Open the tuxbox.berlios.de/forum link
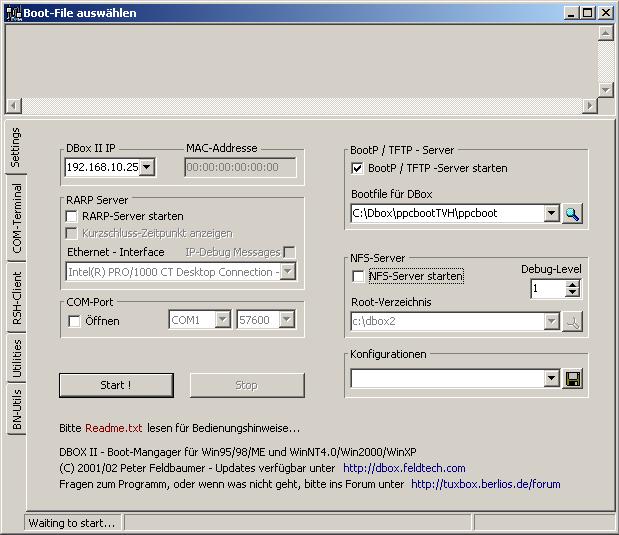The height and width of the screenshot is (535, 619). tap(486, 484)
